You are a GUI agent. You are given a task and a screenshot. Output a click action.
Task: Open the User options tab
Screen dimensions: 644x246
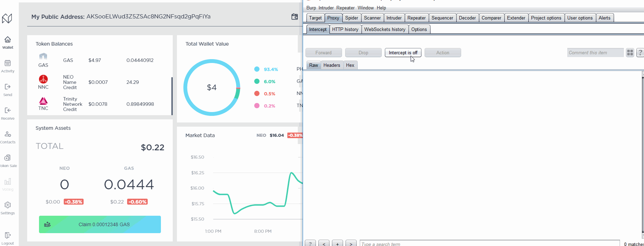click(x=580, y=18)
